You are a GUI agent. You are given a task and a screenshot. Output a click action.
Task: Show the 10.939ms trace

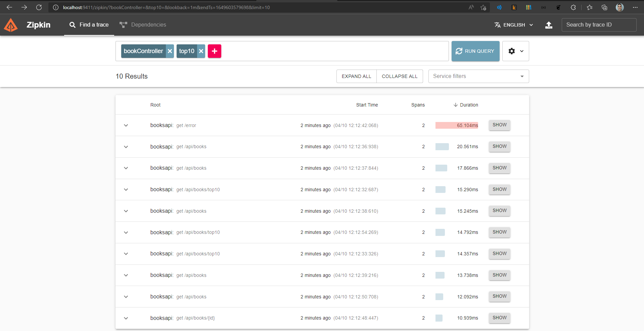(500, 318)
